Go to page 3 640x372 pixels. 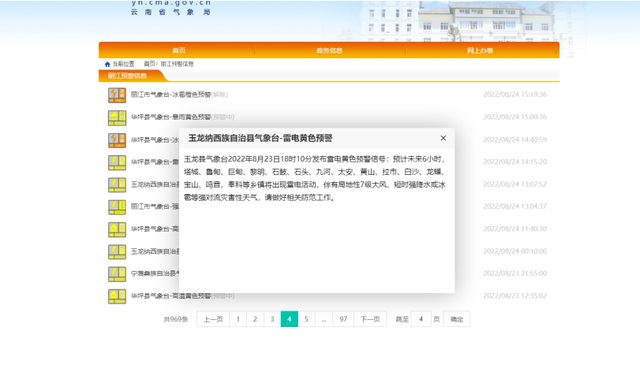pyautogui.click(x=272, y=319)
